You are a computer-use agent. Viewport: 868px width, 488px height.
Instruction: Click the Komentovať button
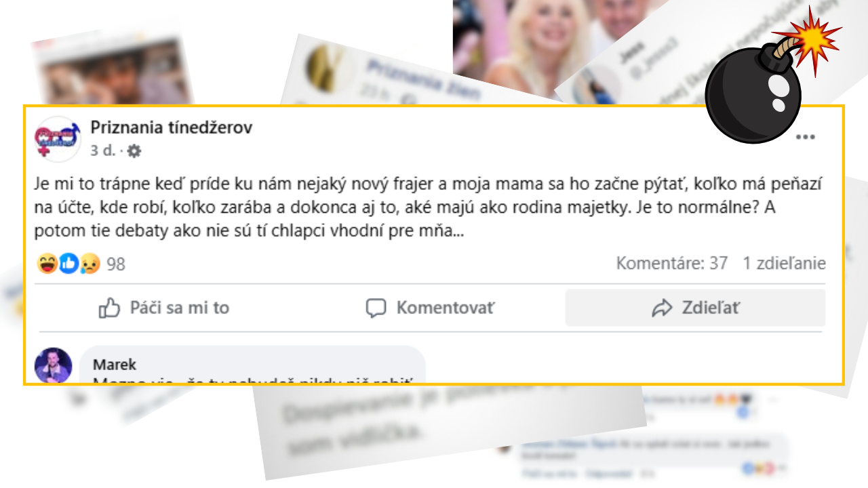point(431,308)
